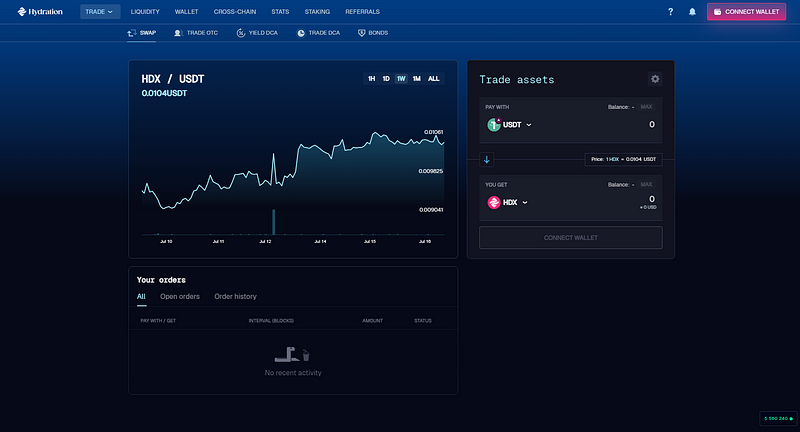Open the USDT pay-with asset selector

point(510,124)
